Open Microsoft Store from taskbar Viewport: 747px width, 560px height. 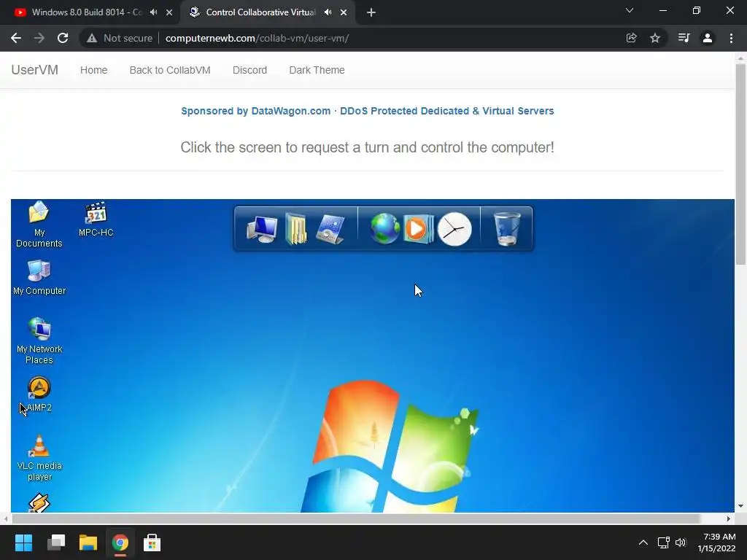152,542
